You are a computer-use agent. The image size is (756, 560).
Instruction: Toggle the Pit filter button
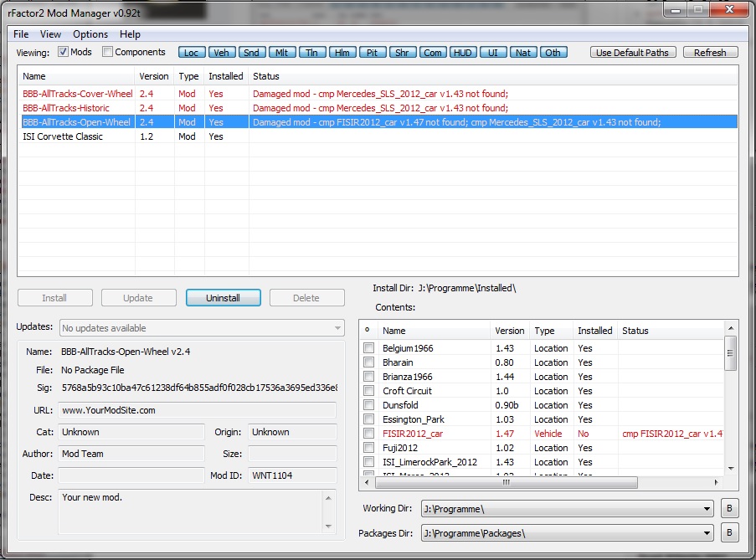pyautogui.click(x=372, y=53)
